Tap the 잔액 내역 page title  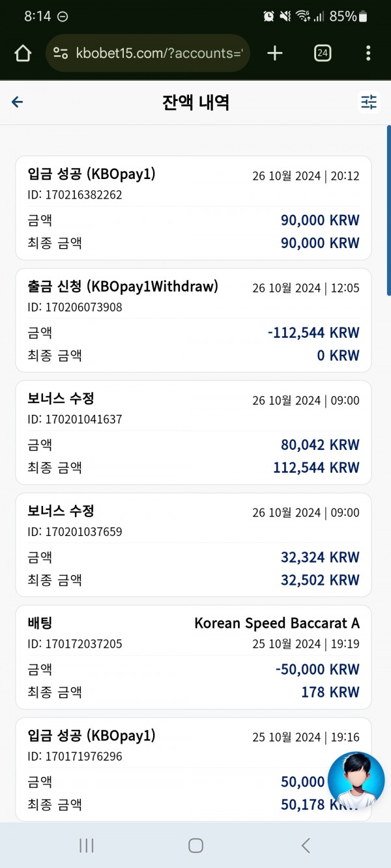(x=195, y=102)
